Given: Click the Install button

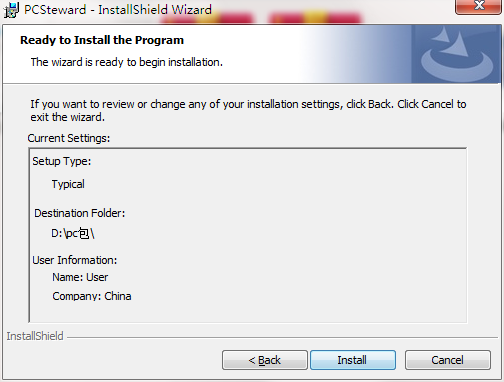Looking at the screenshot, I should (353, 360).
